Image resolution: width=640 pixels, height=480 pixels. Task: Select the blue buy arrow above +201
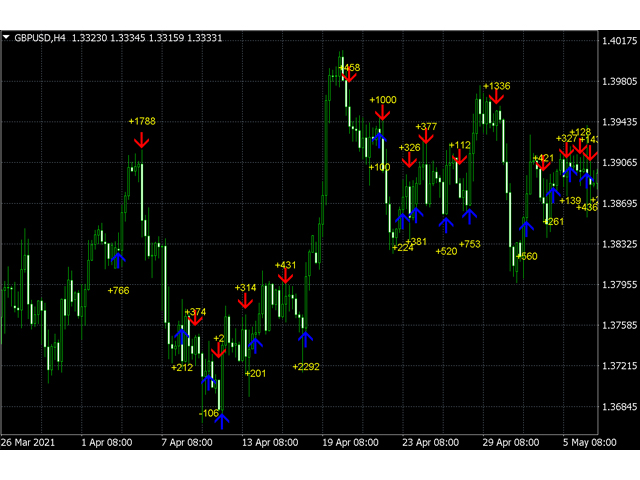(x=255, y=345)
